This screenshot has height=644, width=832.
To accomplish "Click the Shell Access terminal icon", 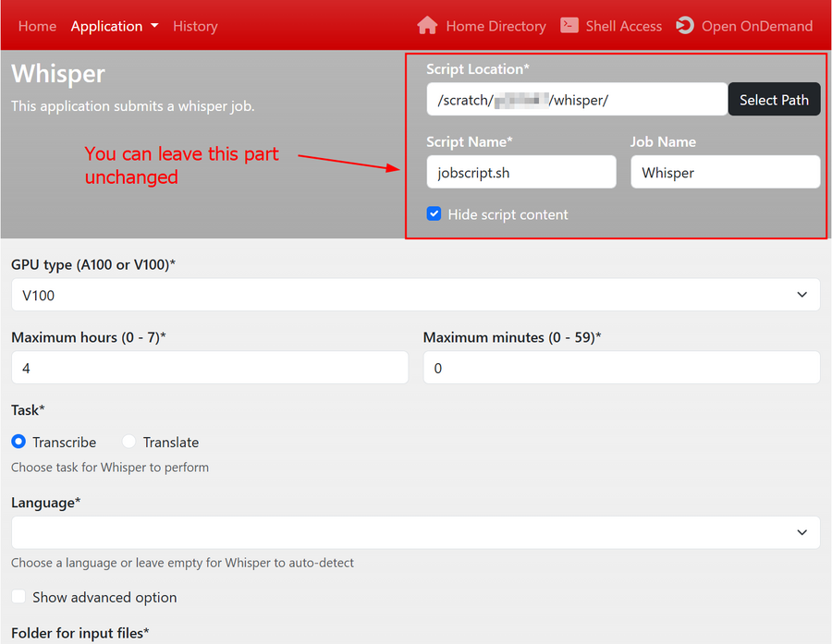I will (569, 26).
